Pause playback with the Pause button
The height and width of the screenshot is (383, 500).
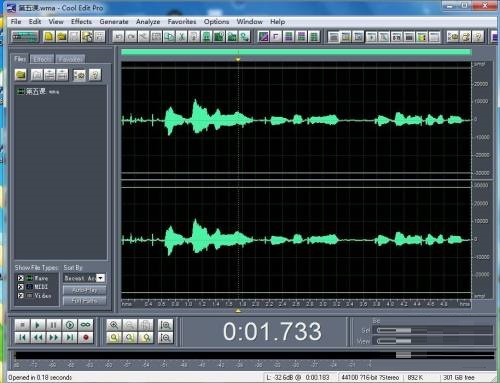coord(53,324)
